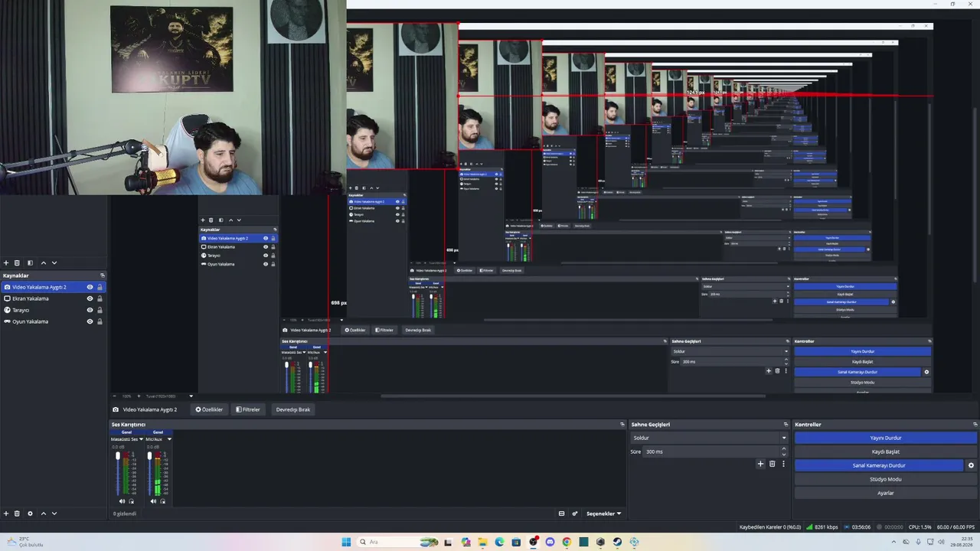
Task: Toggle lock on Tarayıcı source
Action: [100, 310]
